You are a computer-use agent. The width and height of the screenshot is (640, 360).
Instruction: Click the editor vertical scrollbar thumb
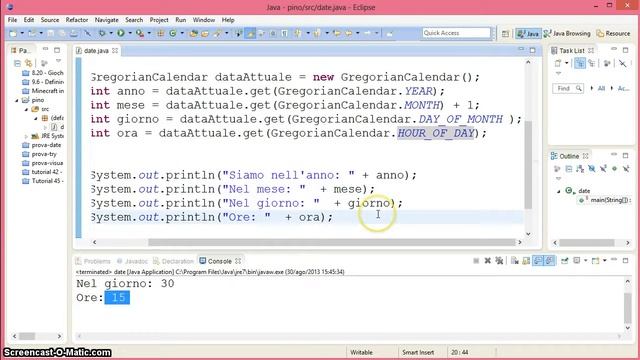tap(528, 165)
